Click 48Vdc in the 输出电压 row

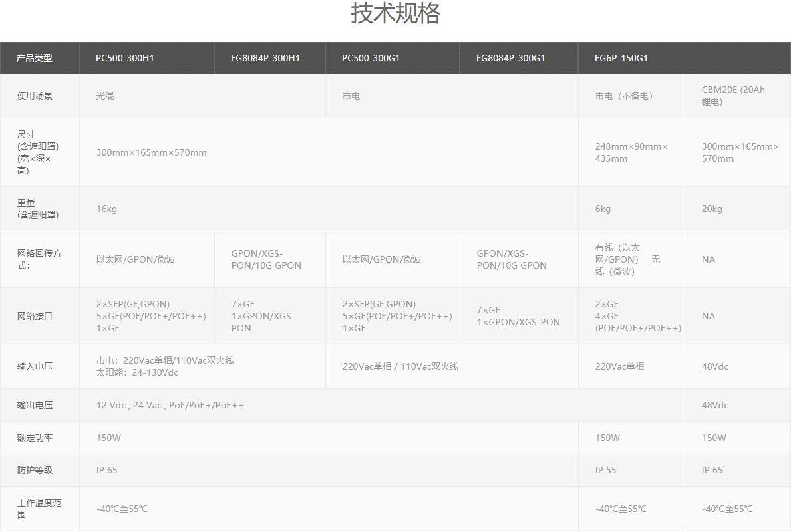[738, 405]
